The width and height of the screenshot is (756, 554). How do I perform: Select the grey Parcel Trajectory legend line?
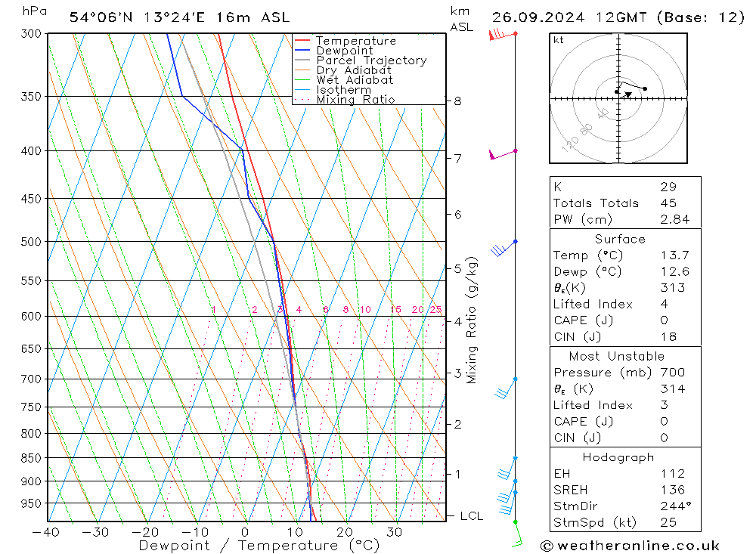pos(302,60)
